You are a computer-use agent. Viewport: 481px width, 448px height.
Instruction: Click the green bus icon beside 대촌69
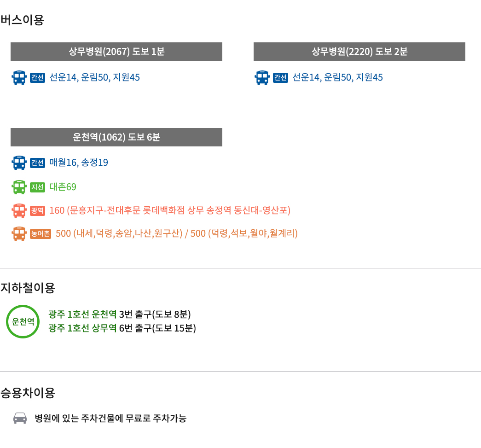tap(19, 187)
